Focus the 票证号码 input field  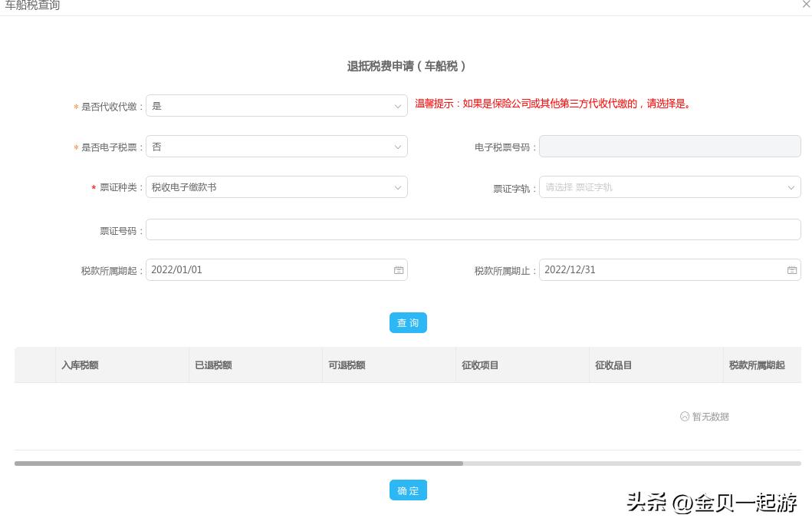pos(473,229)
